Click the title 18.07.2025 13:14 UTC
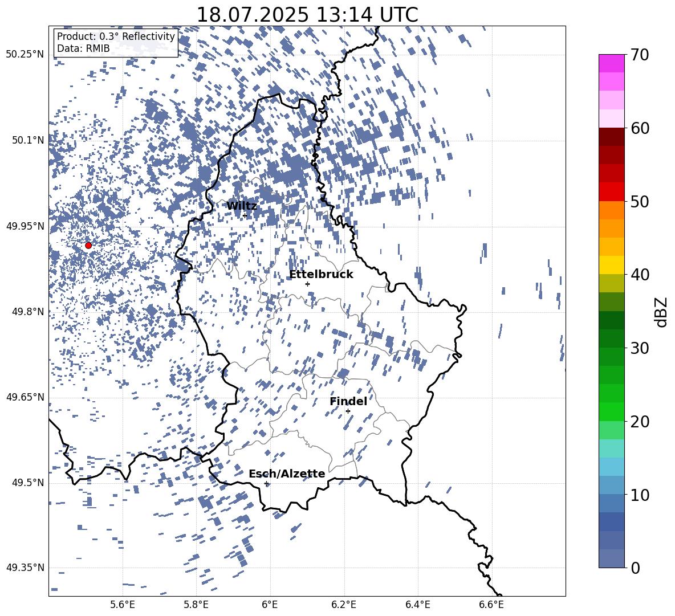Screen dimensions: 675x616 307,15
